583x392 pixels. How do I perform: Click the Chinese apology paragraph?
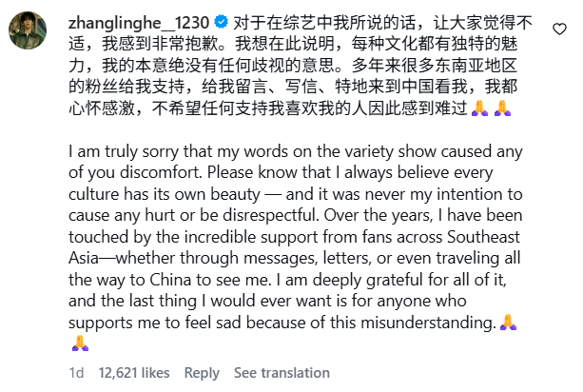tap(285, 65)
